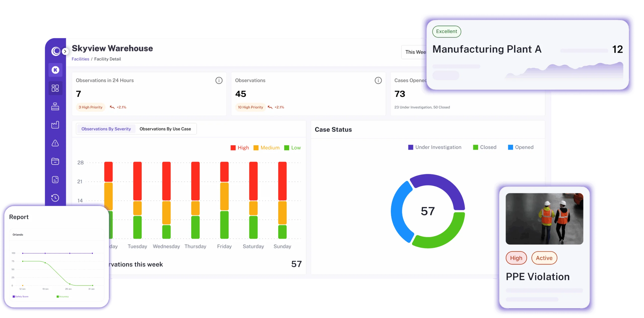Screen dimensions: 644x318
Task: Click the Orlando label in Report card
Action: (x=18, y=235)
